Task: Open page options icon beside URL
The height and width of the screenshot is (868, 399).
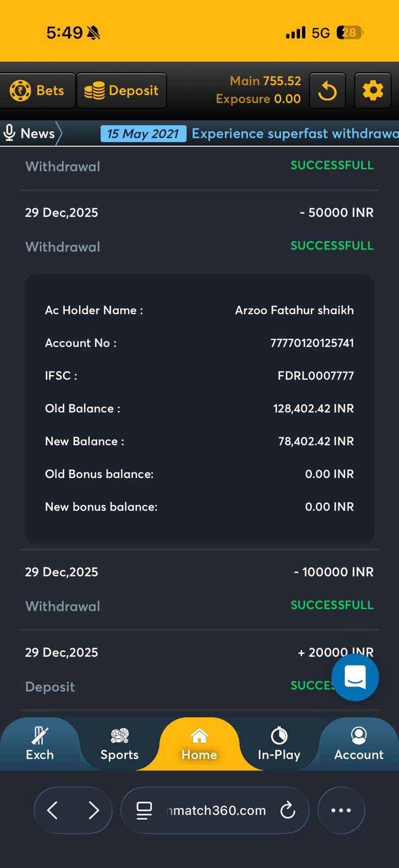Action: [x=144, y=810]
